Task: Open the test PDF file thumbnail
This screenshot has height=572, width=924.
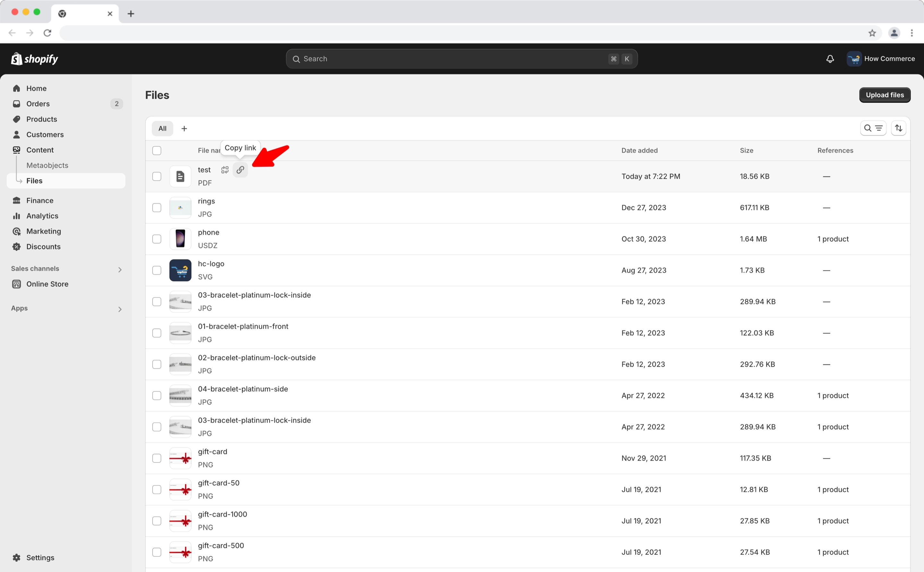Action: (180, 177)
